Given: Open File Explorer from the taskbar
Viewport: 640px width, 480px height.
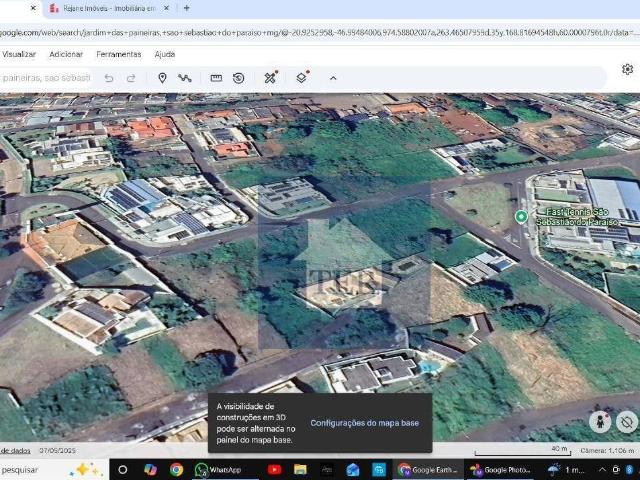Looking at the screenshot, I should click(300, 470).
